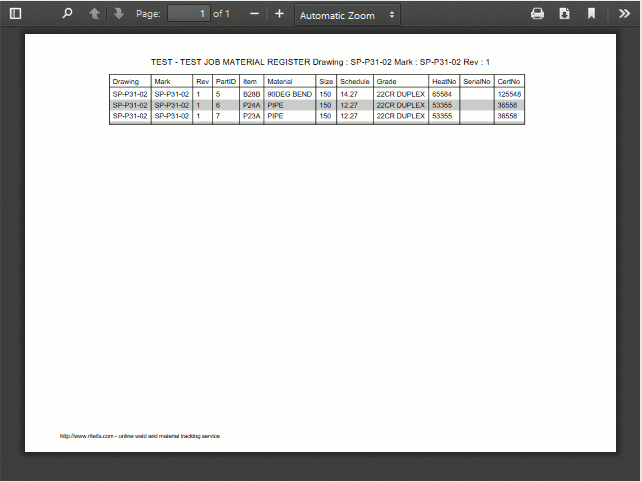Open the find in document search
The width and height of the screenshot is (642, 482).
click(x=67, y=14)
